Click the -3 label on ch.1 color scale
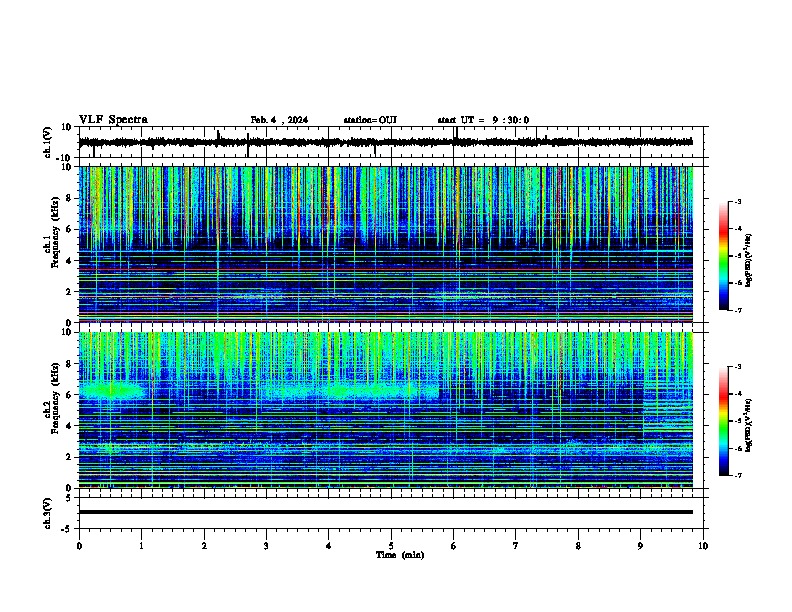Viewport: 792px width, 612px height. [737, 201]
